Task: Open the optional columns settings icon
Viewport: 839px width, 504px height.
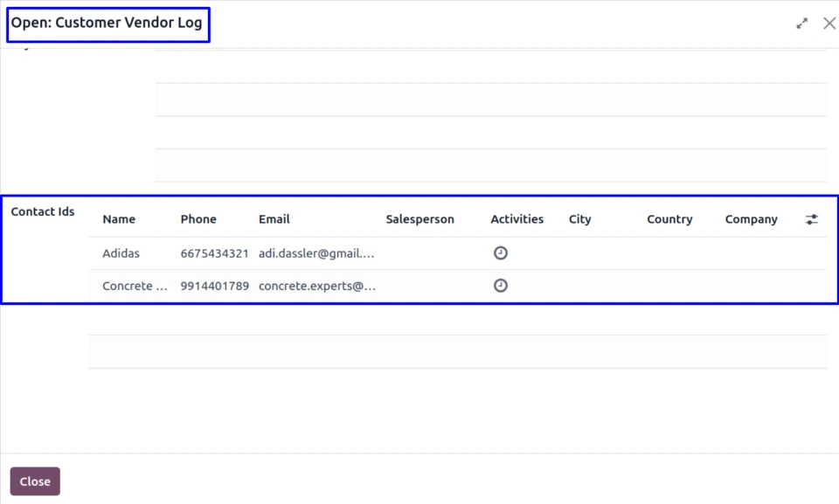Action: [x=812, y=220]
